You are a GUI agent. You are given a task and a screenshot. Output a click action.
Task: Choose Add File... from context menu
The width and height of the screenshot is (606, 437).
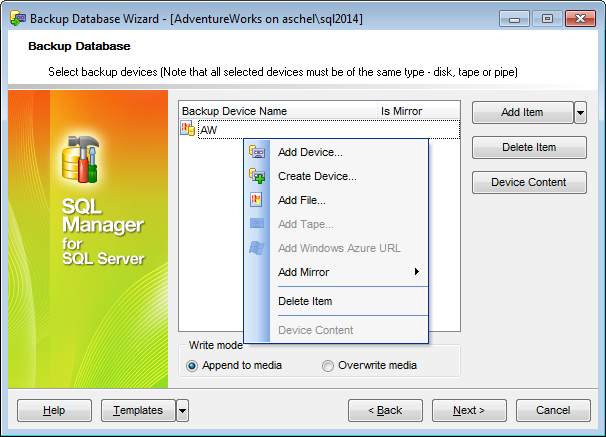336,200
